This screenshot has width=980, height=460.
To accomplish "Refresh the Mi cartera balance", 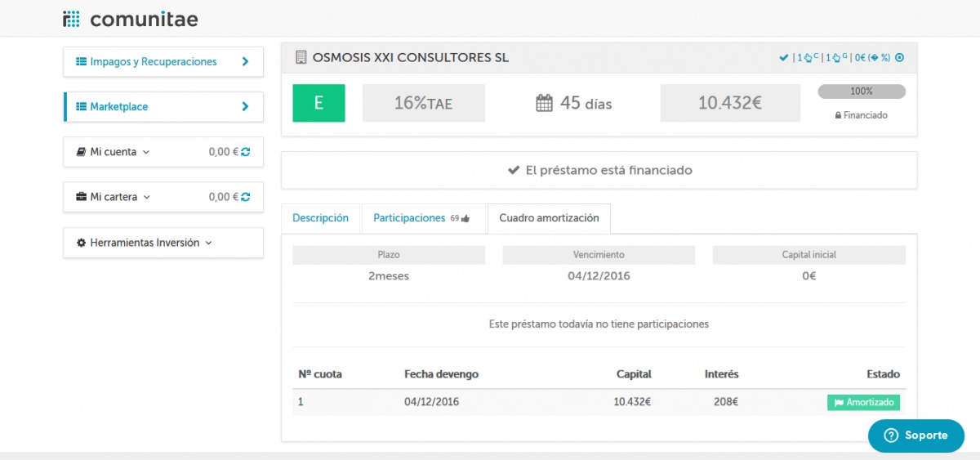I will pyautogui.click(x=246, y=197).
